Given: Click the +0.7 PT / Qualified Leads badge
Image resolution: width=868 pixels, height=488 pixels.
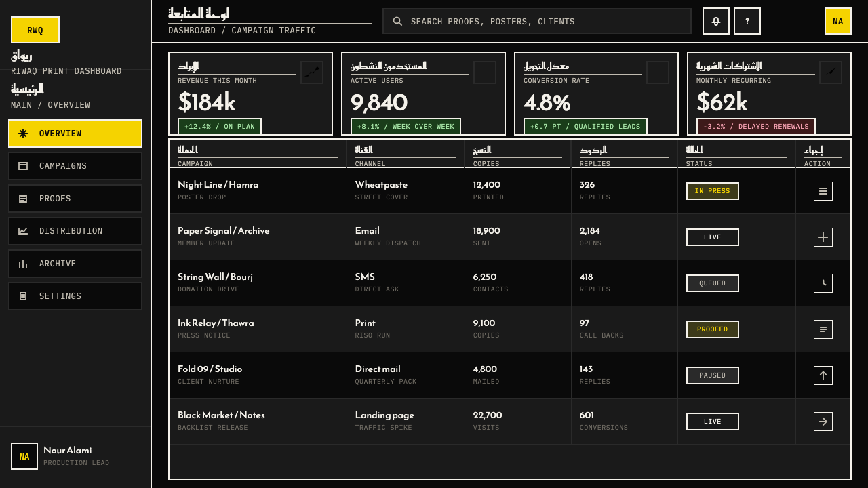Looking at the screenshot, I should tap(585, 127).
